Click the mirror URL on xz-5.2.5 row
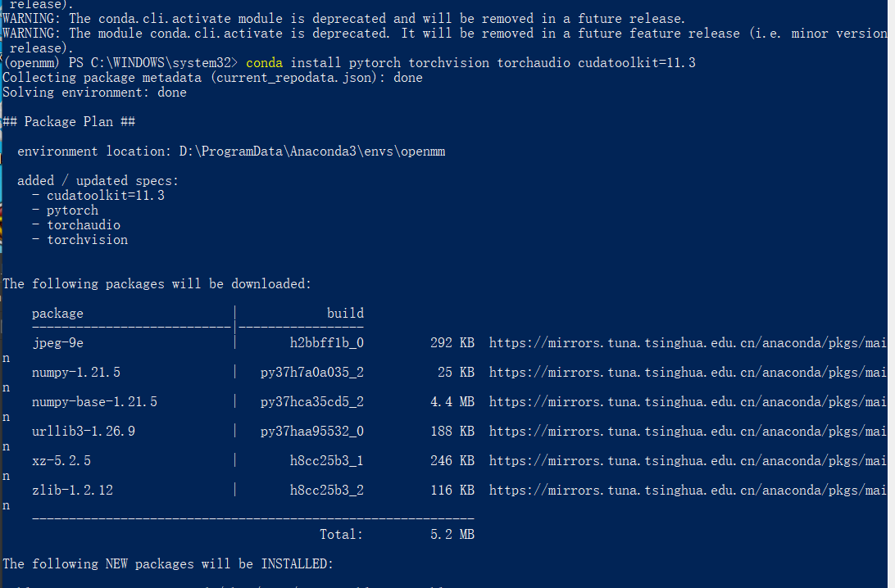The image size is (895, 588). pyautogui.click(x=688, y=461)
